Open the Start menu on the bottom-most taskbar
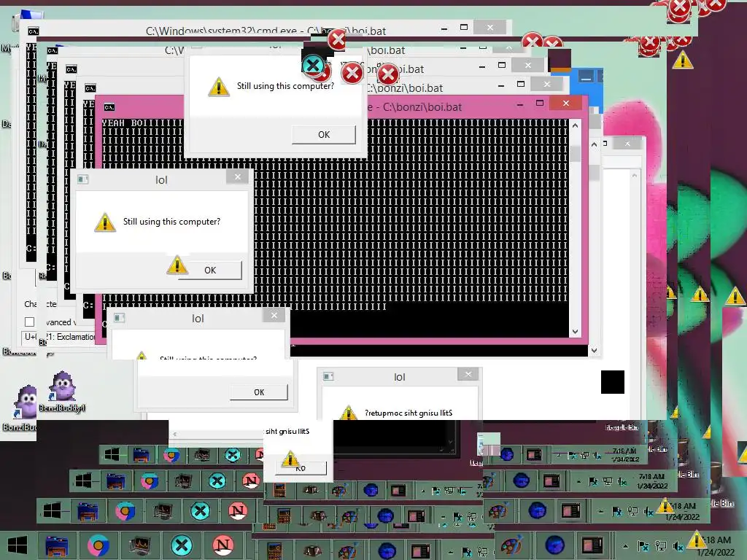The image size is (747, 560). pyautogui.click(x=18, y=545)
